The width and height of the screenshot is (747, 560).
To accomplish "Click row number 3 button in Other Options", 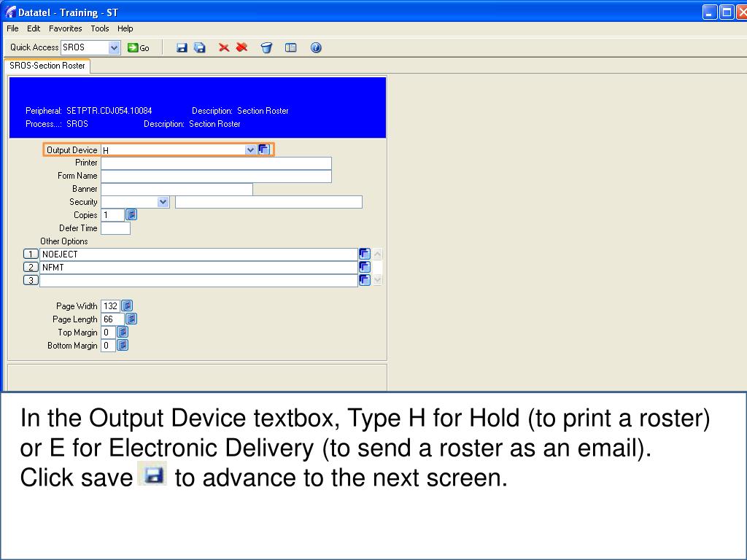I will 31,281.
